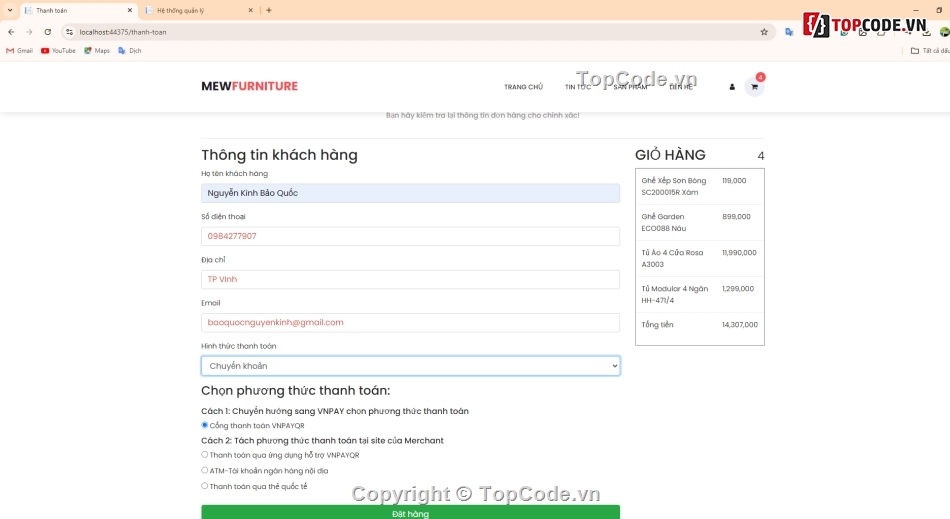Click the GIỎ HÀNG heading
Viewport: 950px width, 519px height.
[670, 155]
